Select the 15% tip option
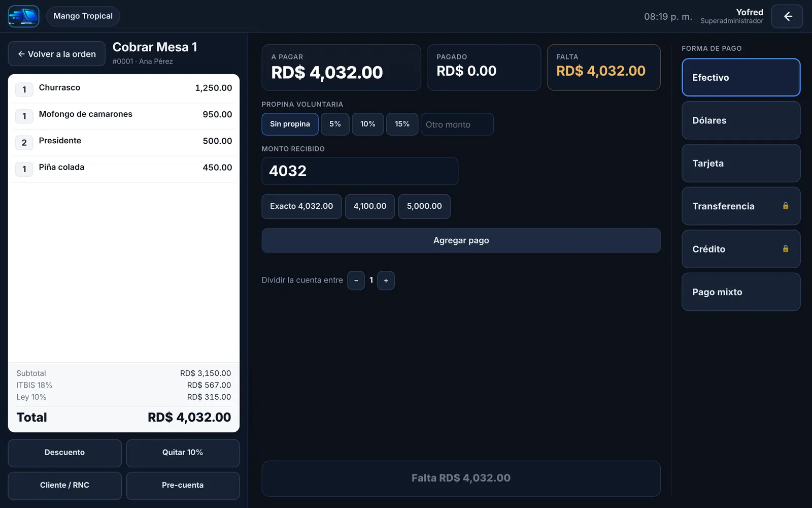This screenshot has width=812, height=508. tap(402, 124)
